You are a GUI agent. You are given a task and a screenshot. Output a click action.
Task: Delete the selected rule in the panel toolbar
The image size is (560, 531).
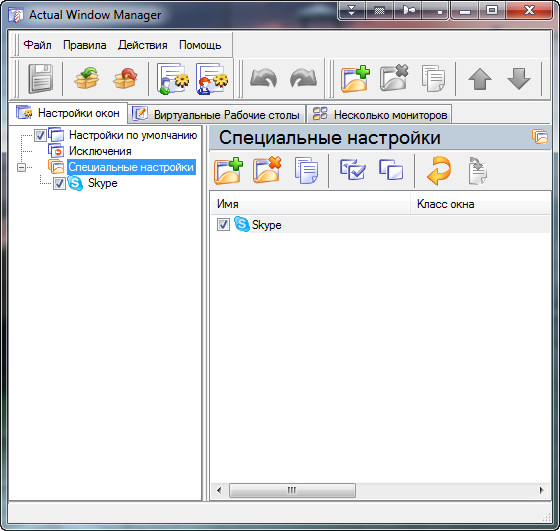pos(267,170)
